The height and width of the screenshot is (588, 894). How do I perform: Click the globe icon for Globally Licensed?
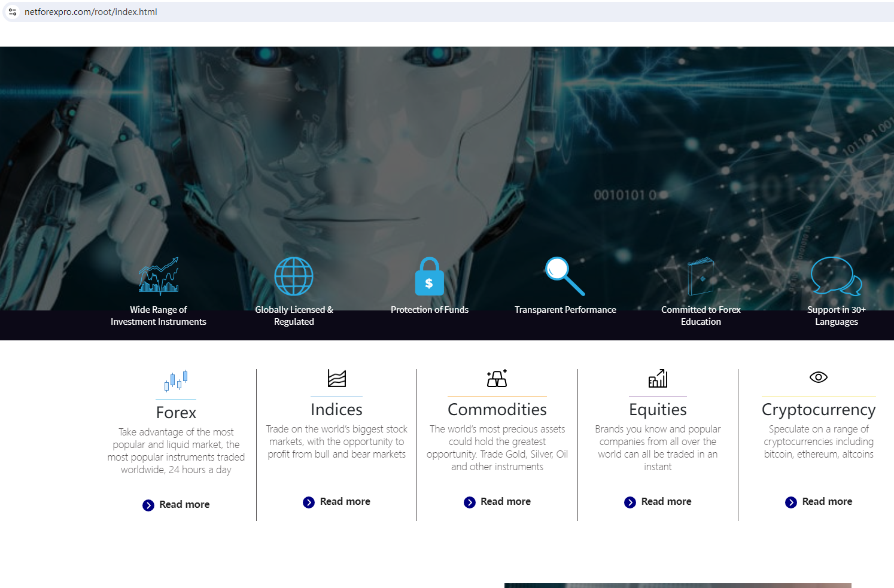294,276
